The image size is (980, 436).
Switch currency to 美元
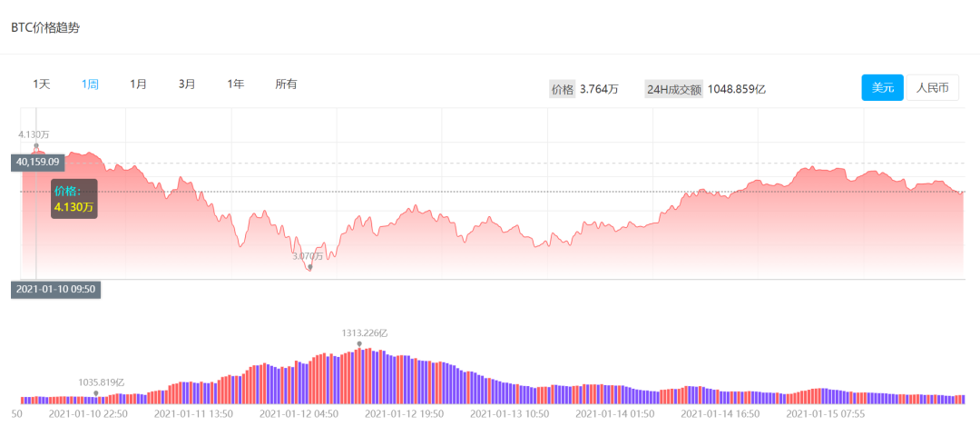[882, 88]
